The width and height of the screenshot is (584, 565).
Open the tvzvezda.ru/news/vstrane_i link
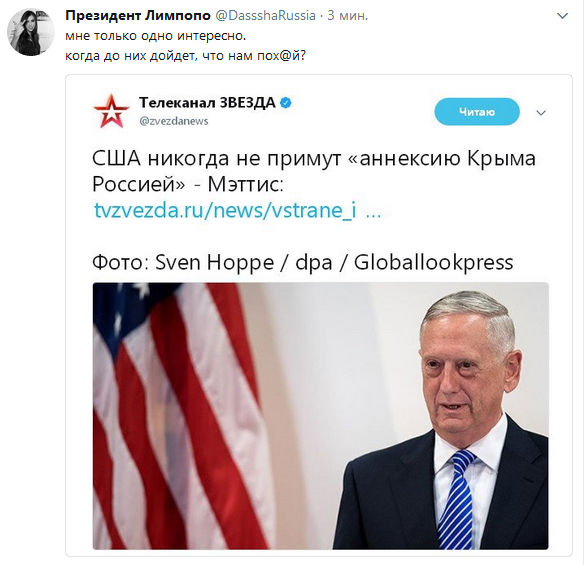point(225,210)
